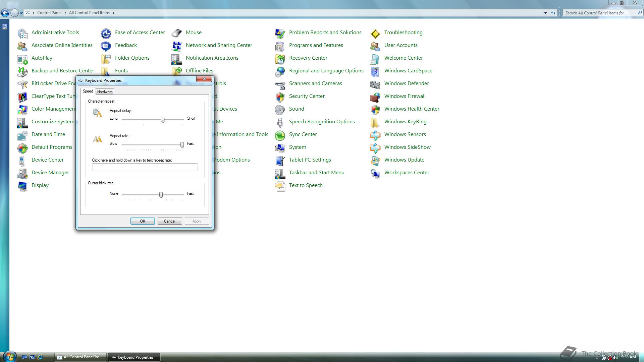Click the Windows Start orb
This screenshot has height=362, width=644.
click(x=10, y=356)
